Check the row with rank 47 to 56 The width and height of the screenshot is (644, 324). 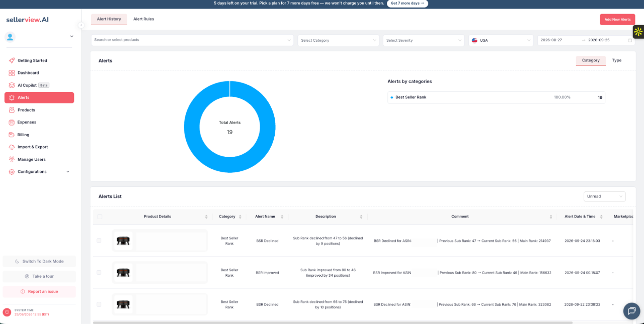pyautogui.click(x=99, y=241)
